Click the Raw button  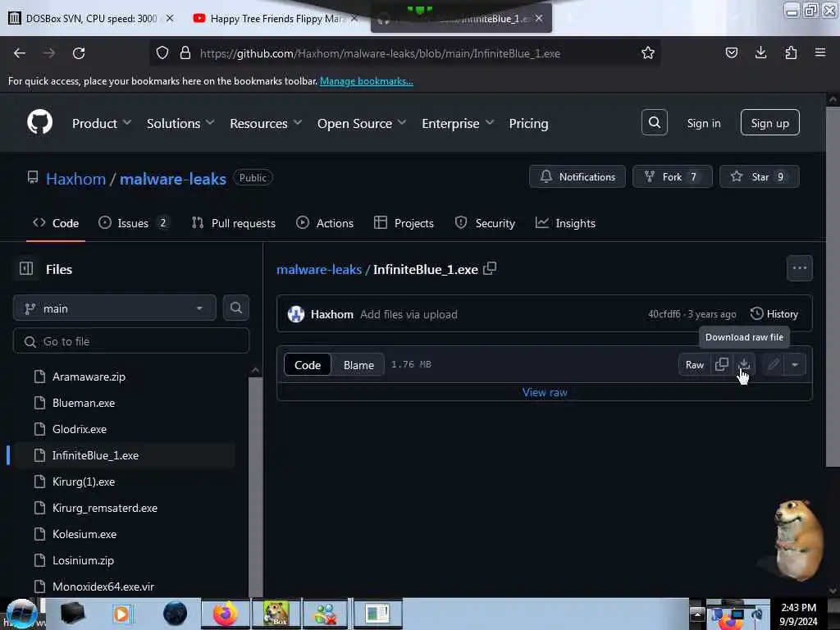[x=694, y=365]
